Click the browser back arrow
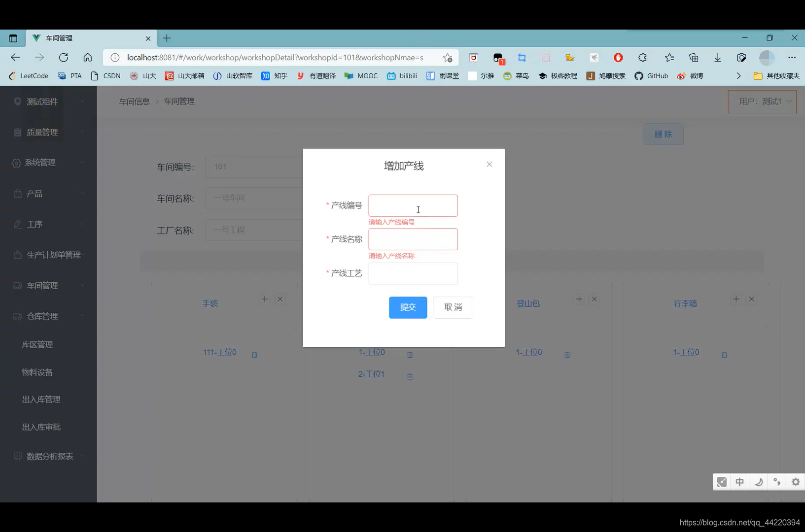 point(15,58)
